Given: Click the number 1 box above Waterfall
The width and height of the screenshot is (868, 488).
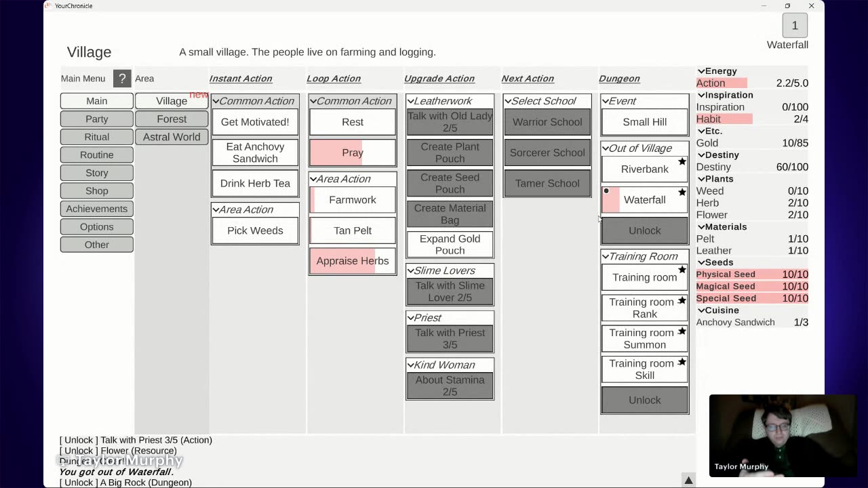Looking at the screenshot, I should (795, 26).
